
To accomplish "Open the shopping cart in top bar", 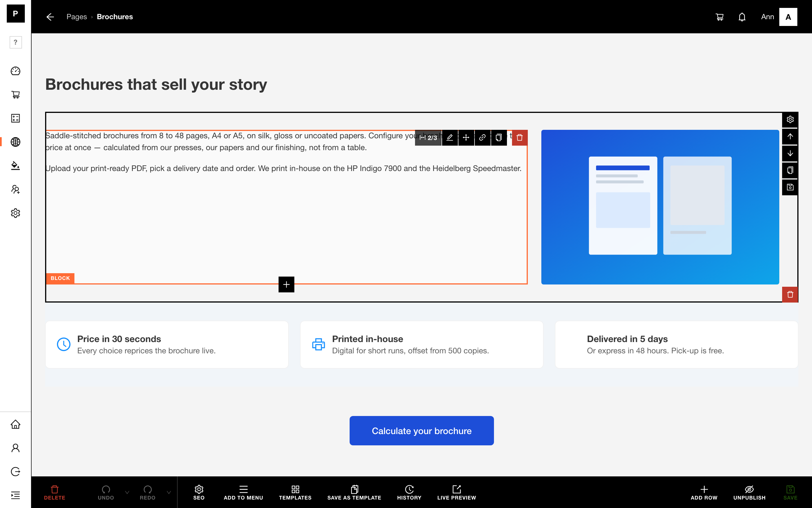I will (720, 17).
